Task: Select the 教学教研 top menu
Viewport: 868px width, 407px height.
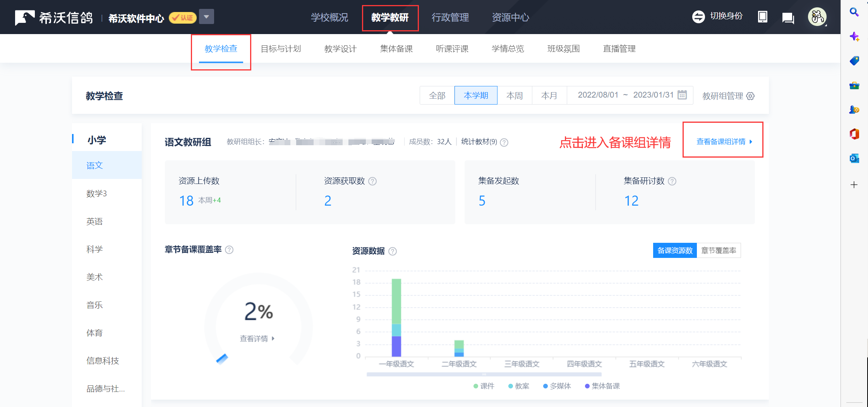Action: tap(390, 17)
